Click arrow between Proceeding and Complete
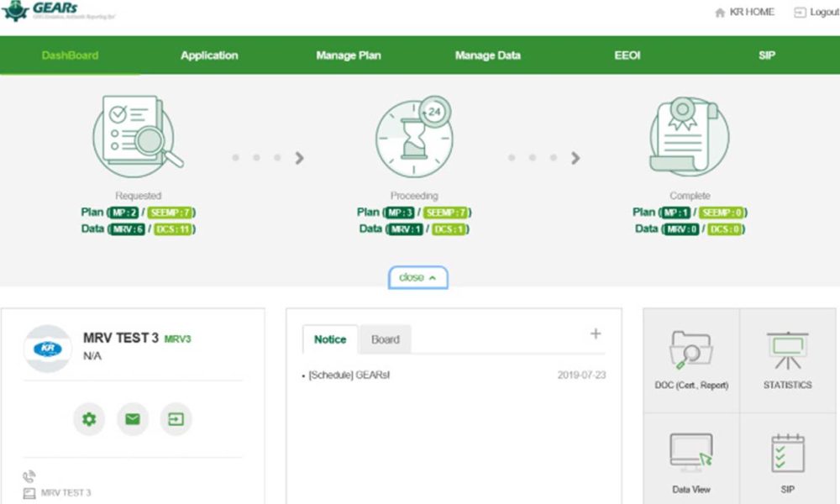 pyautogui.click(x=575, y=157)
